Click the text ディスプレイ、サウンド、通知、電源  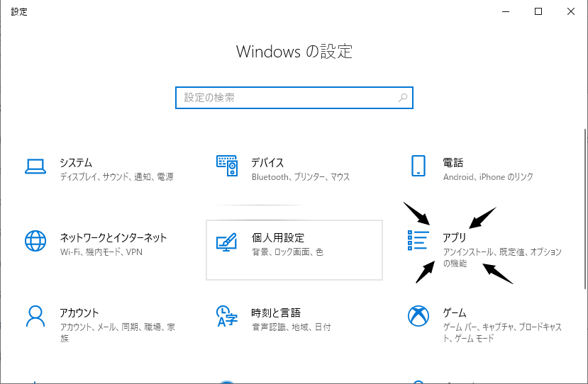click(x=117, y=177)
